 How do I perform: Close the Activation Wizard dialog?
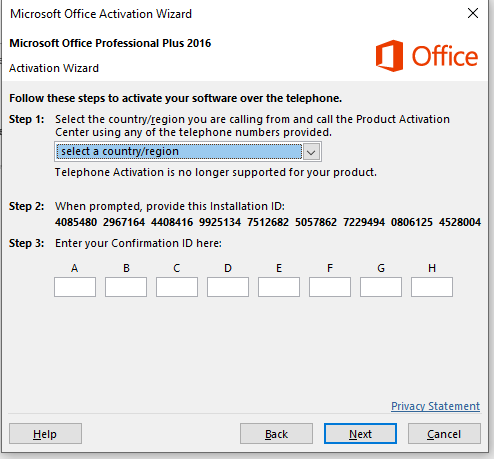coord(473,13)
